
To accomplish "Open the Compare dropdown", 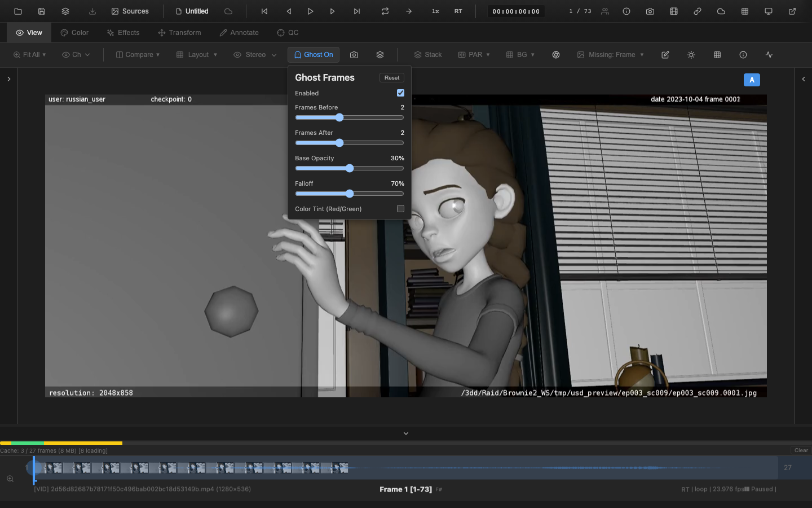I will (x=137, y=55).
